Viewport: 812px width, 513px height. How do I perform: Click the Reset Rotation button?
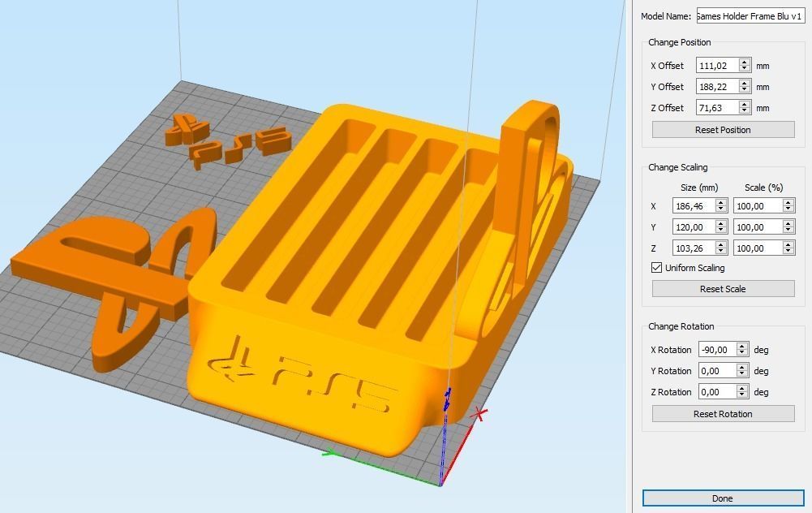pos(723,413)
